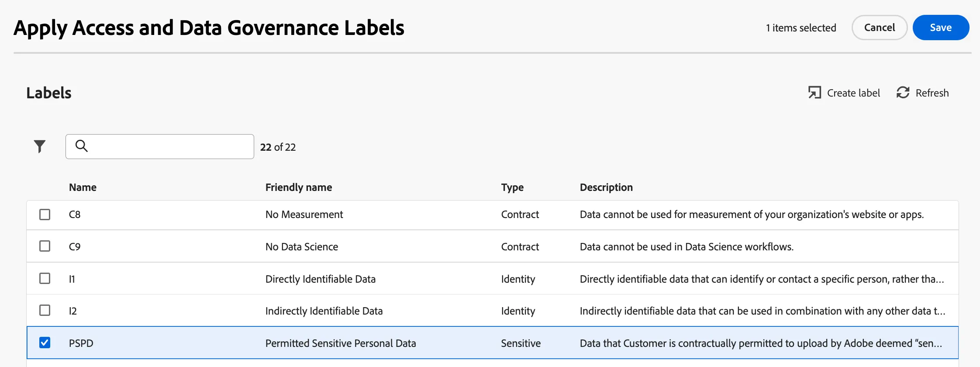Image resolution: width=980 pixels, height=367 pixels.
Task: Click the Refresh text button
Action: pos(932,93)
